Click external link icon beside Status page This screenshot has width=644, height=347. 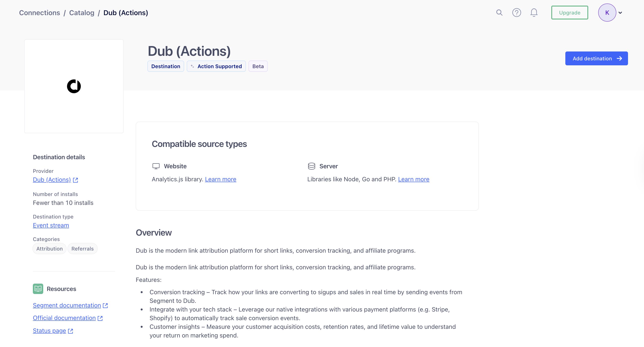(x=71, y=331)
